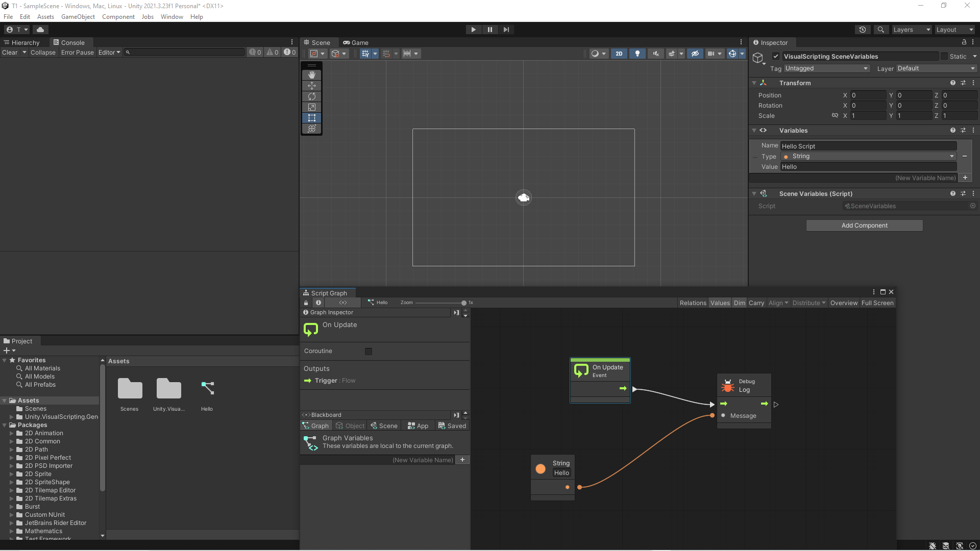
Task: Open the variable Type String dropdown
Action: pyautogui.click(x=868, y=157)
